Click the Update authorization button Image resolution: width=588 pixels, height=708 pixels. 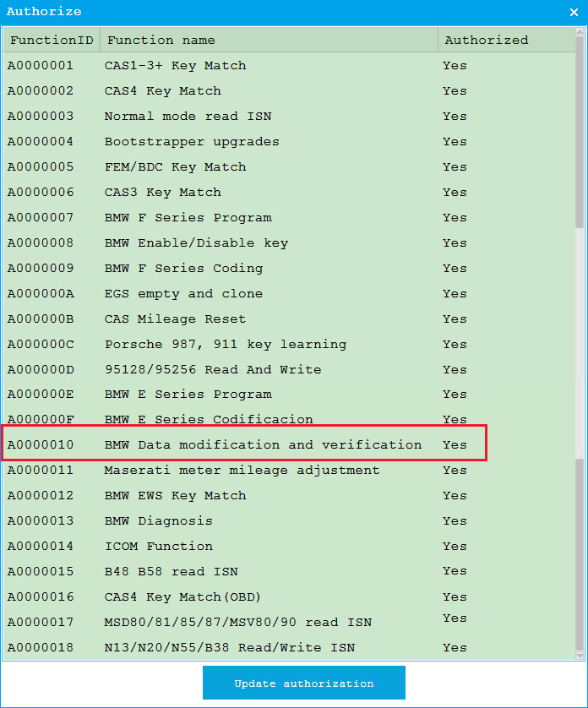pyautogui.click(x=303, y=683)
